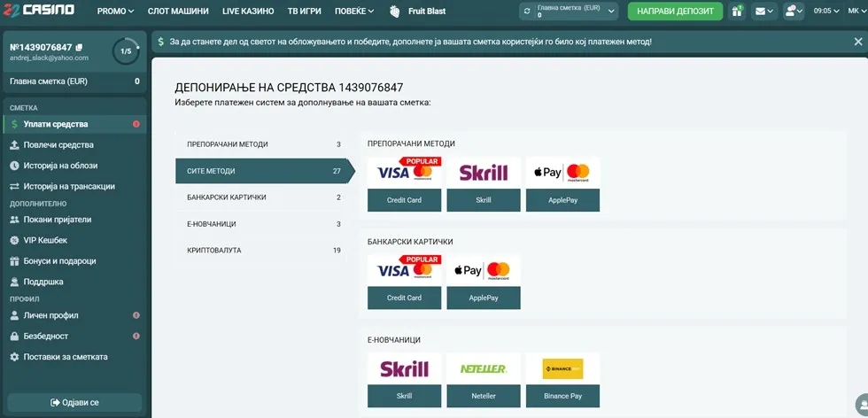Screen dimensions: 868x418
Task: Click the Neteller button
Action: click(x=484, y=397)
